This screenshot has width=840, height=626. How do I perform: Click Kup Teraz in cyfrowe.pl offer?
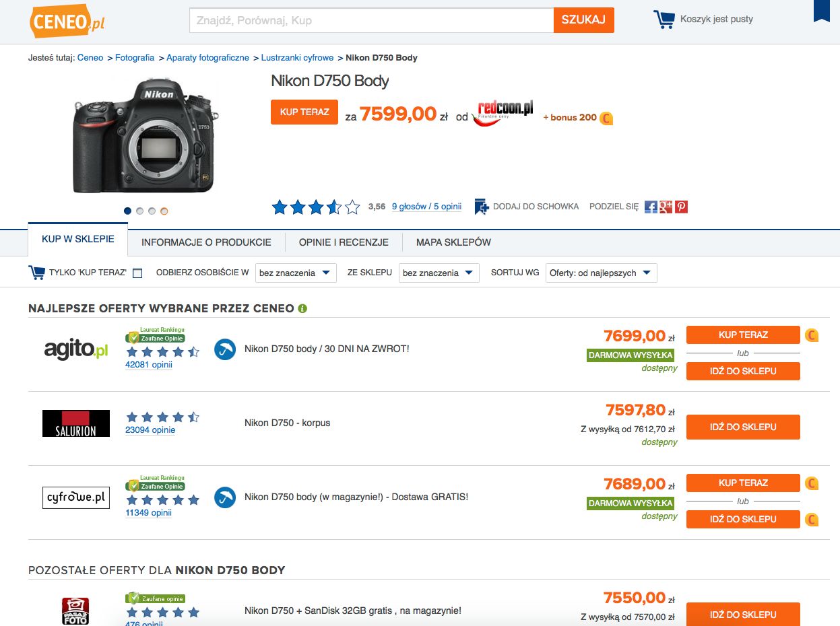tap(743, 483)
